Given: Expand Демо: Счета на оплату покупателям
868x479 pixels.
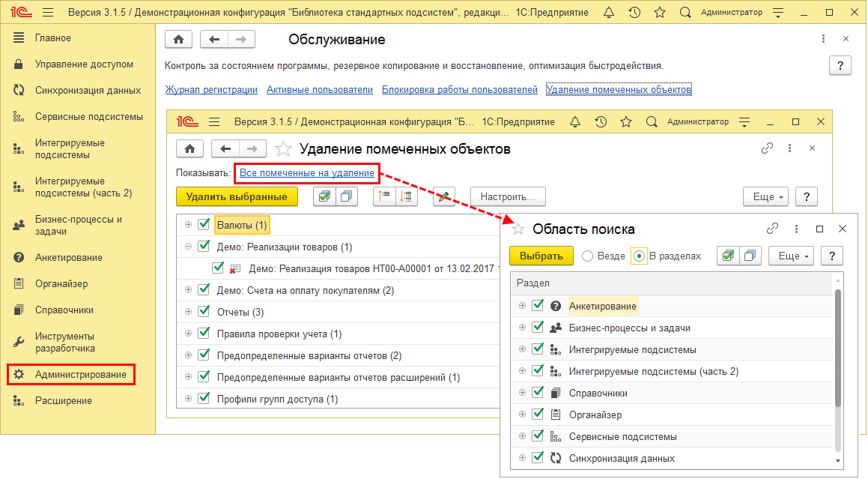Looking at the screenshot, I should click(188, 290).
